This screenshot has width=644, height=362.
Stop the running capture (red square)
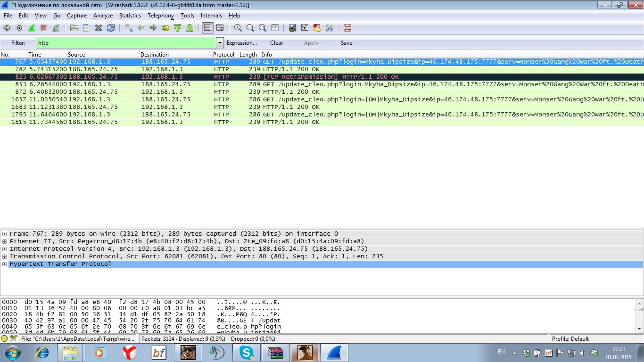coord(44,28)
